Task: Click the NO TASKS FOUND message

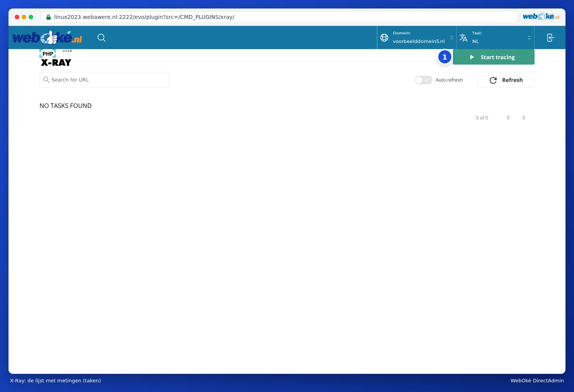Action: point(66,106)
